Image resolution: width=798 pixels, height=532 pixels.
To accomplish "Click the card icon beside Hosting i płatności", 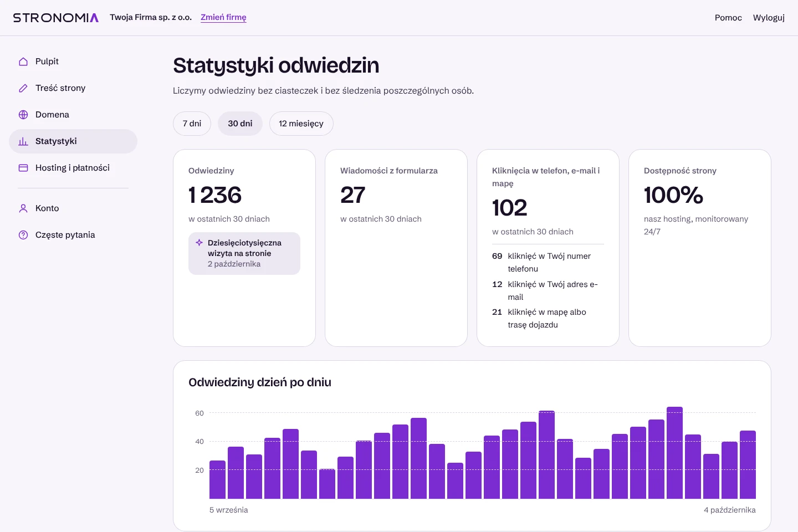I will click(23, 168).
